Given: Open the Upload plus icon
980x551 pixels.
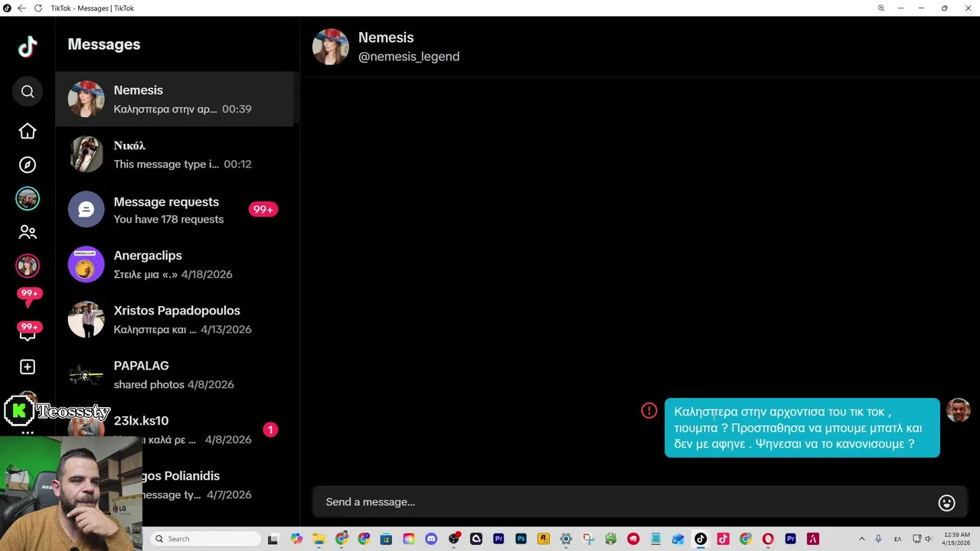Looking at the screenshot, I should pyautogui.click(x=28, y=367).
